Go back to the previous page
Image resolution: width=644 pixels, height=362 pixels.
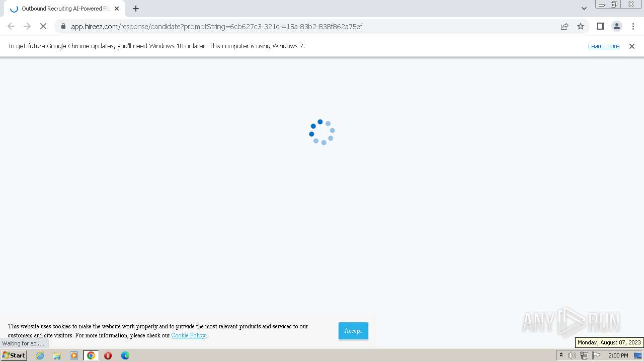(11, 26)
